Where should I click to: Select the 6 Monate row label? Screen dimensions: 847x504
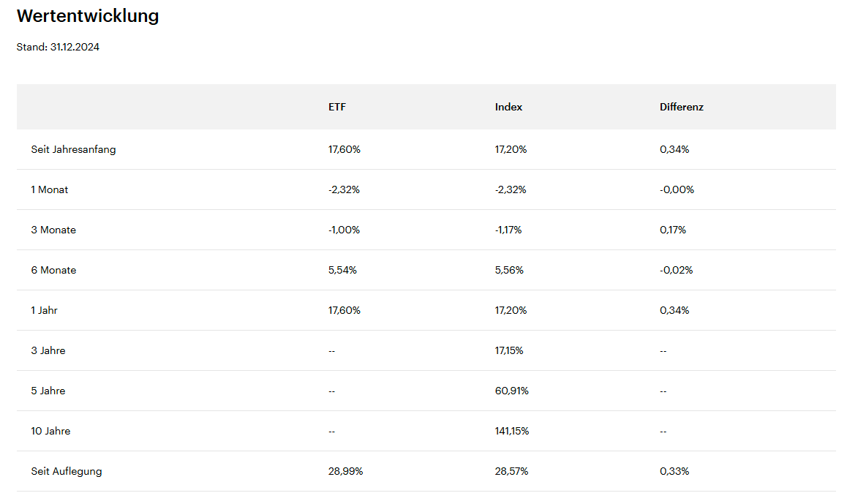tap(53, 270)
